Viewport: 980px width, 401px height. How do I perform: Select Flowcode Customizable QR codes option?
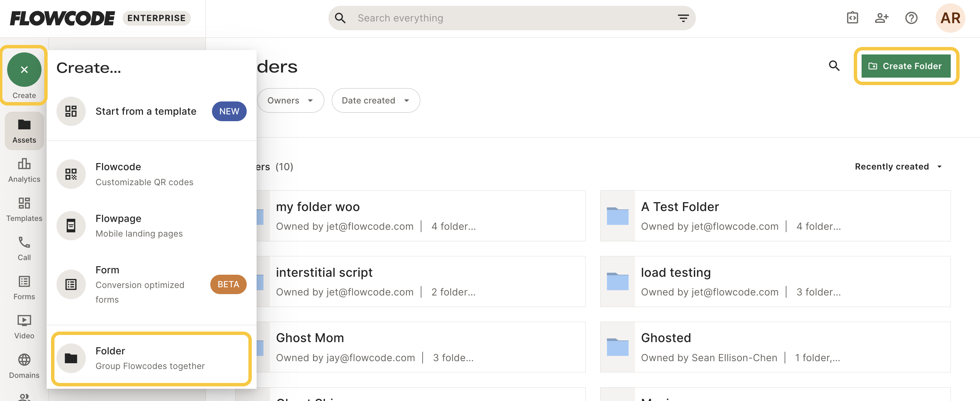click(x=151, y=174)
